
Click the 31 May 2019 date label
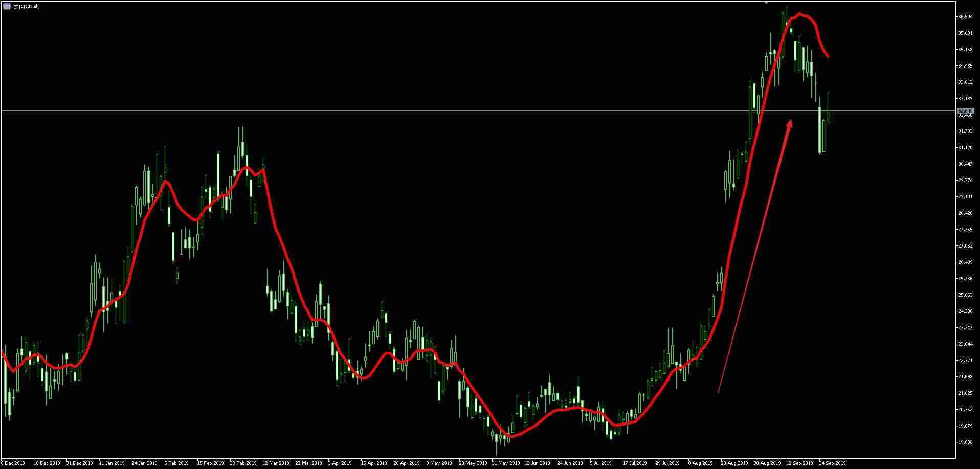pyautogui.click(x=505, y=463)
